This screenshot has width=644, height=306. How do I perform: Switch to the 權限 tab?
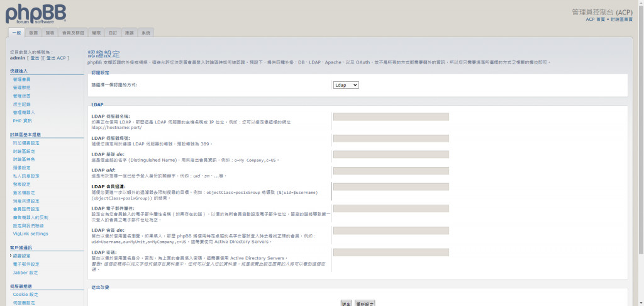coord(96,33)
